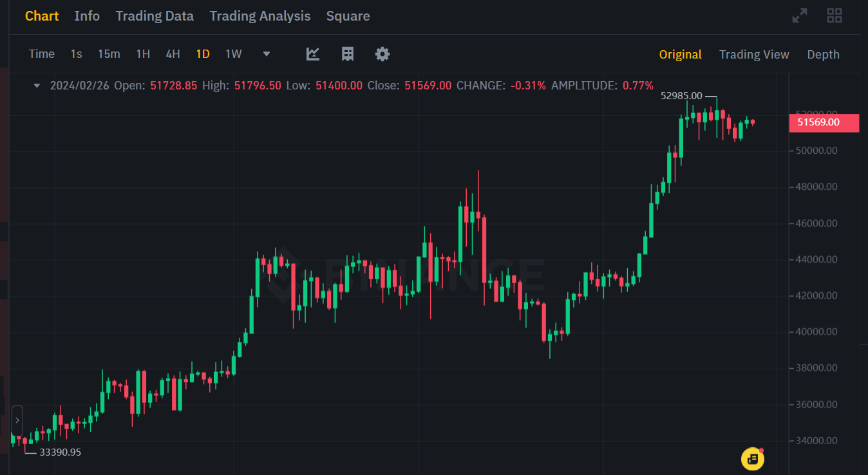
Task: Open the extra timeframe dropdown arrow
Action: click(266, 54)
